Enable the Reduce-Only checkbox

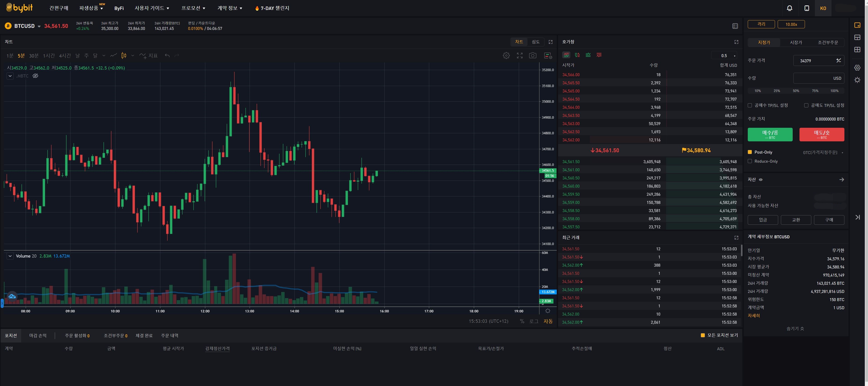[x=750, y=161]
